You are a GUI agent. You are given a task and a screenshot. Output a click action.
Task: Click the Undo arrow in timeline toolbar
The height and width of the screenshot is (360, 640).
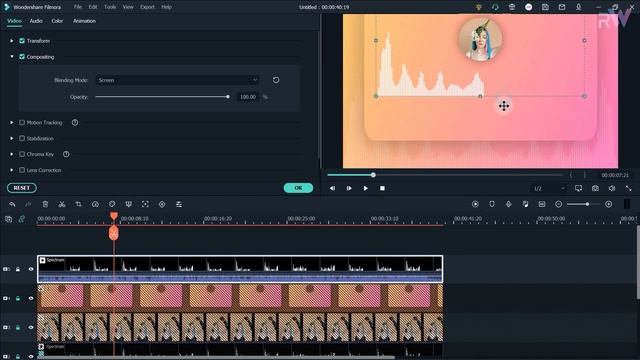click(12, 204)
